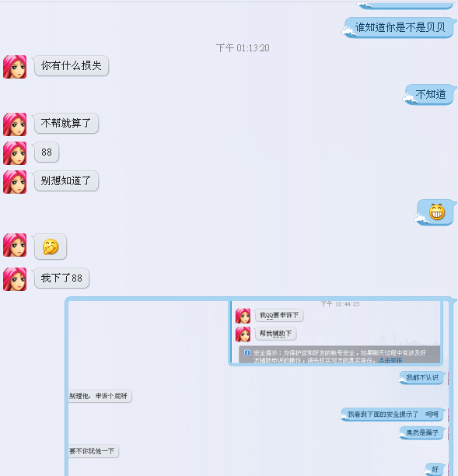The width and height of the screenshot is (458, 476).
Task: Select the 不知道 sent message bubble
Action: pyautogui.click(x=430, y=94)
